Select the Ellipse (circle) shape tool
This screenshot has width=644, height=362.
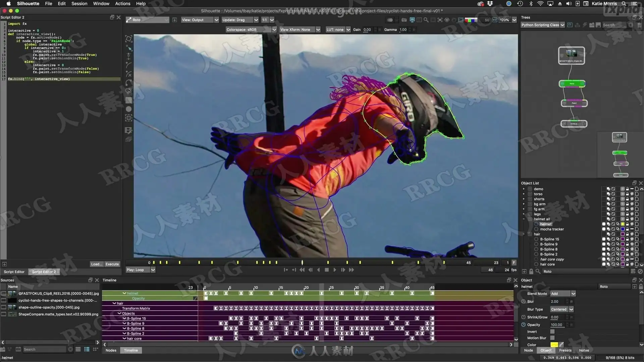pyautogui.click(x=128, y=109)
